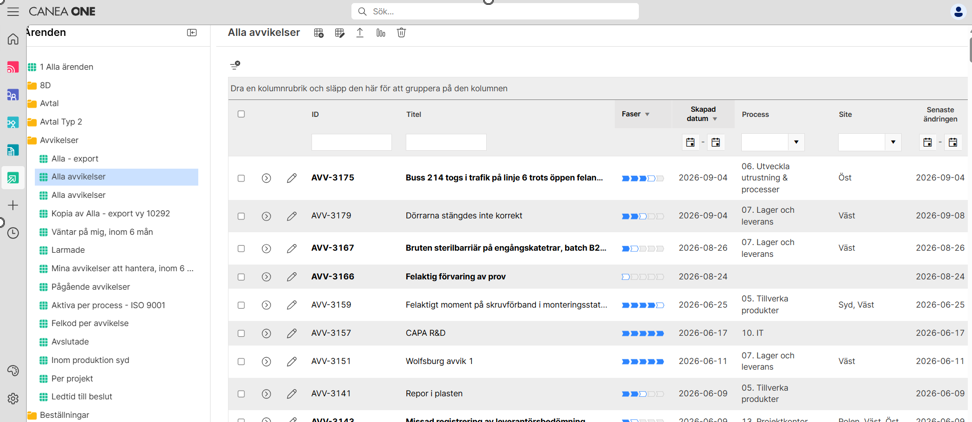Image resolution: width=972 pixels, height=422 pixels.
Task: Focus the Sök search field
Action: pos(495,12)
